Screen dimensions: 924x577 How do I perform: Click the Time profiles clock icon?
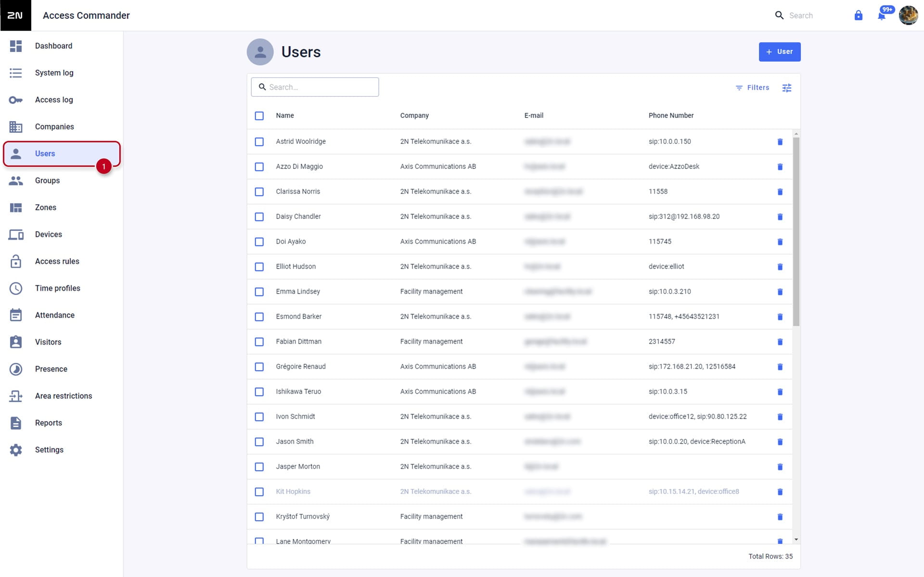click(x=16, y=288)
